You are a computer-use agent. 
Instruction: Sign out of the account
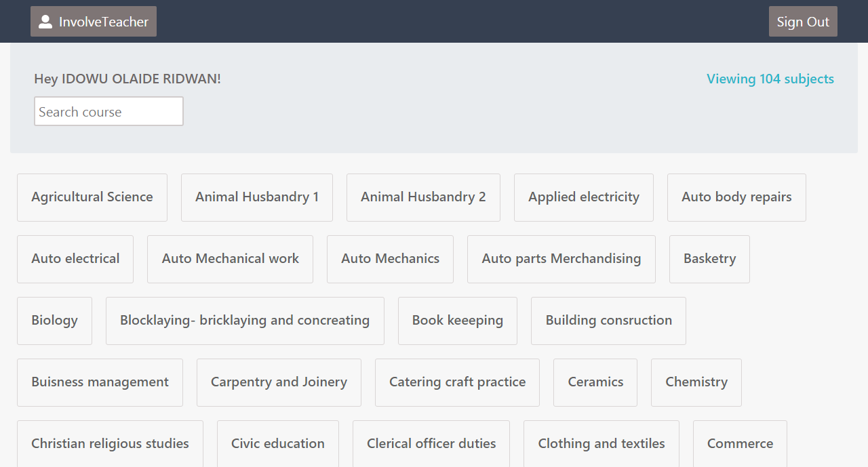pos(803,22)
